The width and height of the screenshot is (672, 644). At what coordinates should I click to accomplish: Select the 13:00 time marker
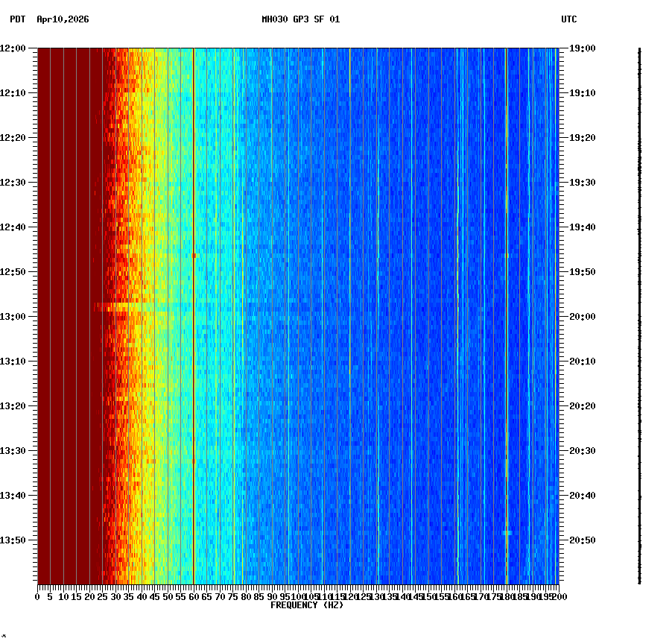point(14,315)
